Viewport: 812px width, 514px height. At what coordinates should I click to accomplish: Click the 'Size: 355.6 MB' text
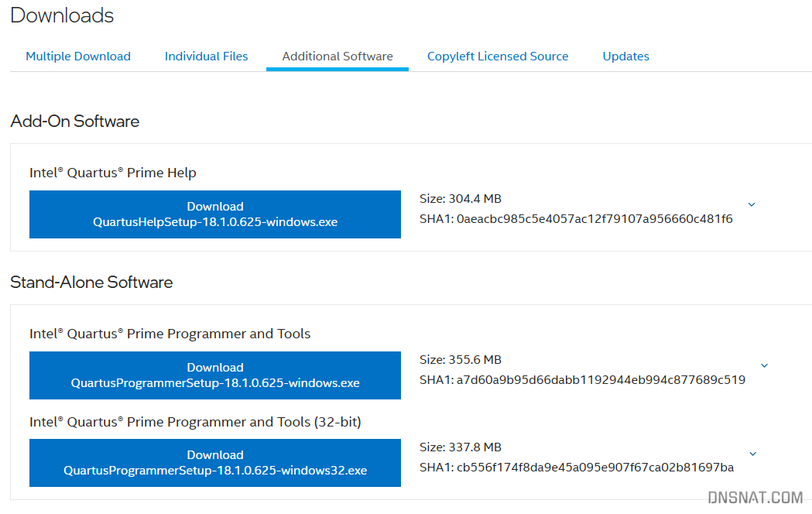click(x=461, y=360)
